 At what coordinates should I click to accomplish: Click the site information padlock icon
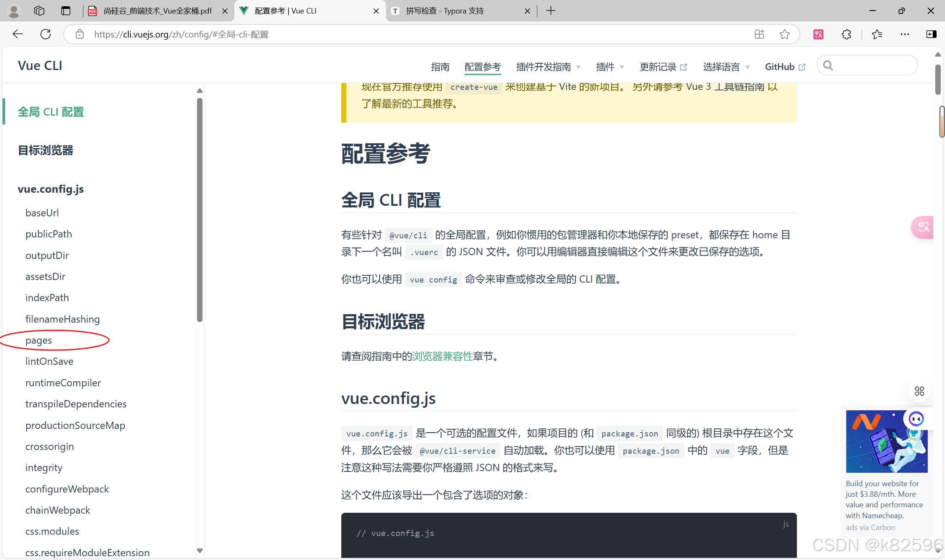pyautogui.click(x=79, y=34)
